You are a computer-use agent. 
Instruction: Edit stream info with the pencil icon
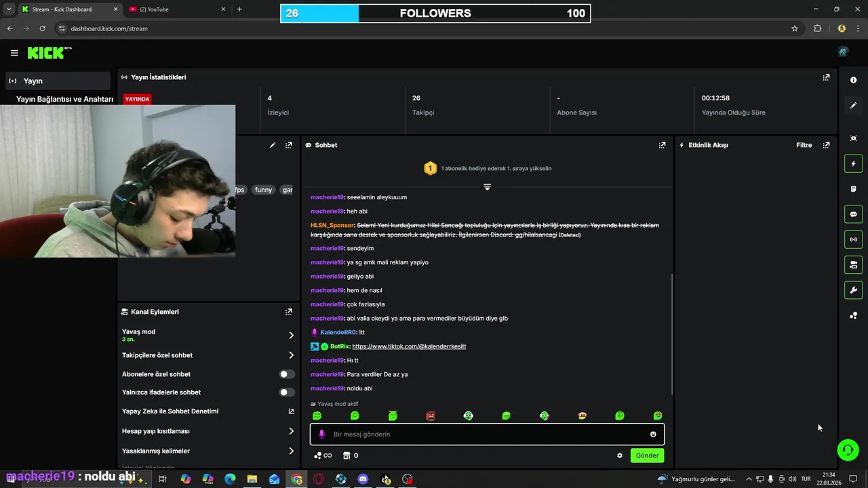[273, 145]
